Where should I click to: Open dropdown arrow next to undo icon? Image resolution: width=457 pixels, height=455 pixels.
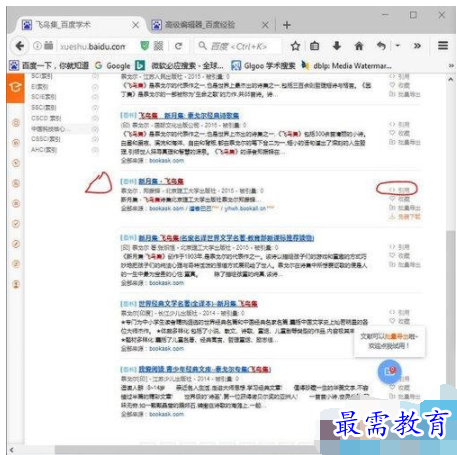pyautogui.click(x=398, y=46)
